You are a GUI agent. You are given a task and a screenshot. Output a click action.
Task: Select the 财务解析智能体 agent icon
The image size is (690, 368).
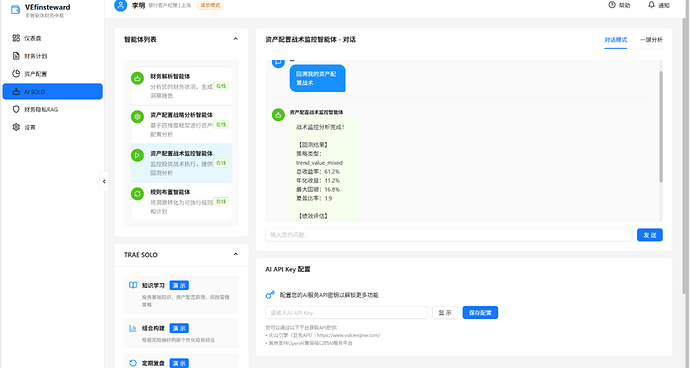coord(137,78)
